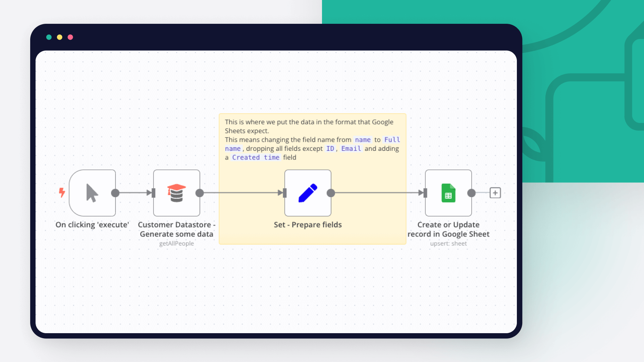Open the 'On clicking execute' trigger node
This screenshot has height=362, width=644.
click(x=92, y=193)
